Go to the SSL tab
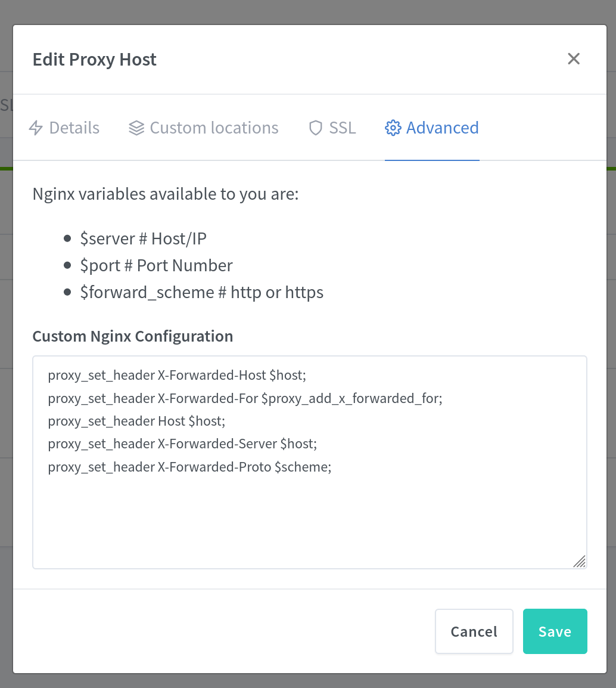Screen dimensions: 616x688 coord(342,128)
